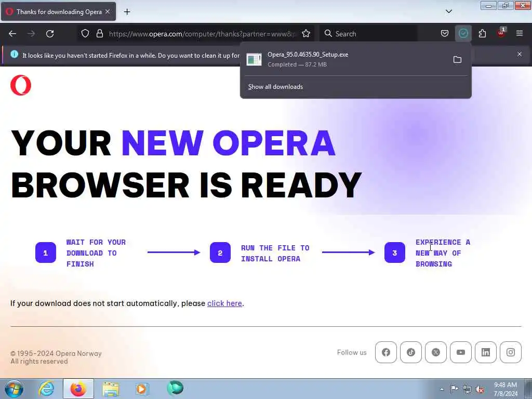Click the NEW OPERA headline text

point(229,143)
